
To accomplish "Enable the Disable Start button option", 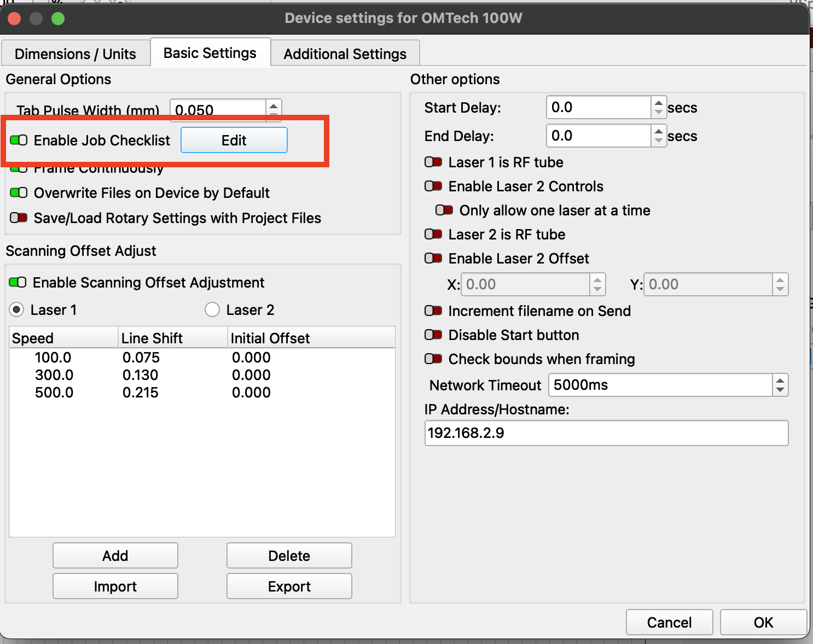I will click(x=433, y=335).
